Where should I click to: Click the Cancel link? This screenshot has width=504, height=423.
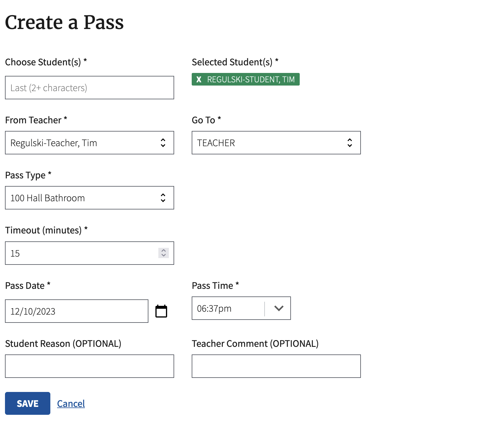pyautogui.click(x=71, y=404)
